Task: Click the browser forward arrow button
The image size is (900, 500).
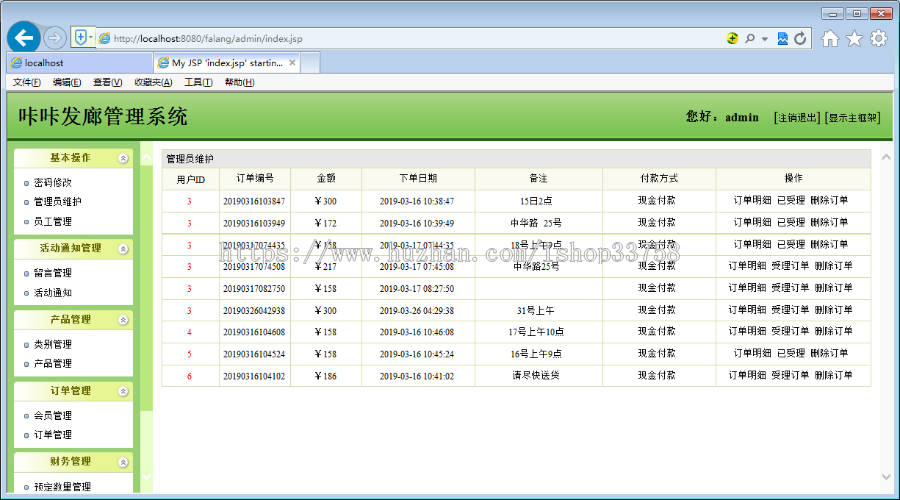Action: pyautogui.click(x=55, y=38)
